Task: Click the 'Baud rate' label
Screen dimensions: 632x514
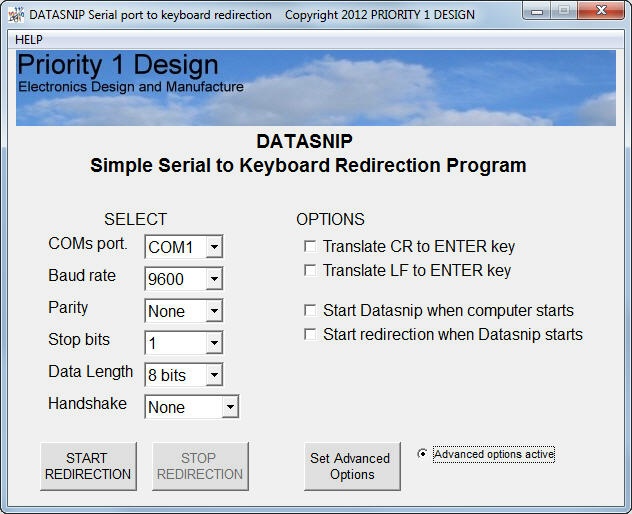Action: (82, 275)
